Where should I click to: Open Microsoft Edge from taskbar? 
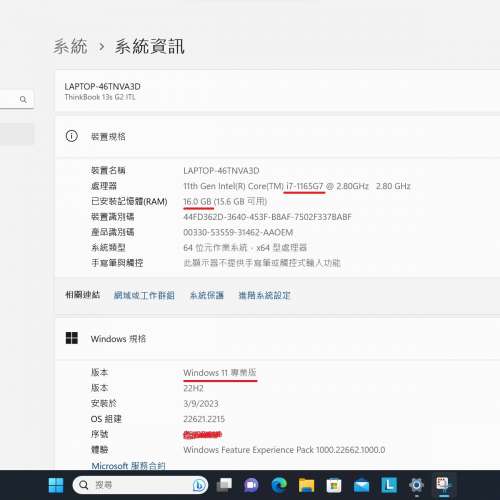point(279,485)
